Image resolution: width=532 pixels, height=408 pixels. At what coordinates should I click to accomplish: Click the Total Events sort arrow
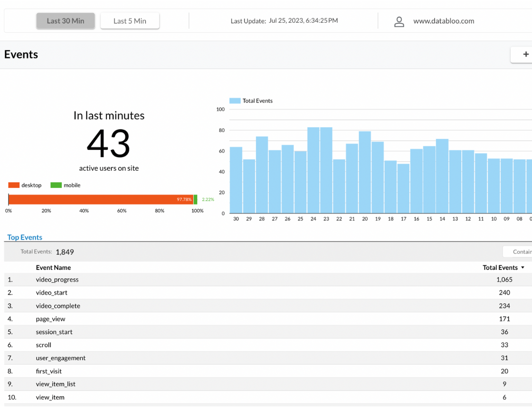tap(523, 268)
